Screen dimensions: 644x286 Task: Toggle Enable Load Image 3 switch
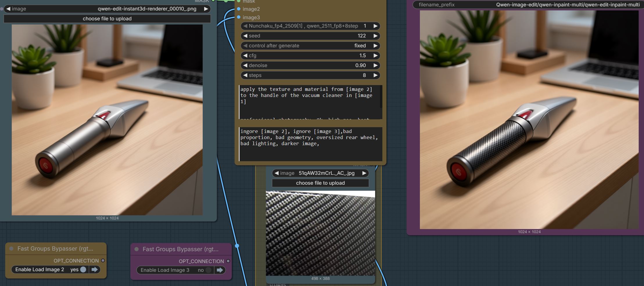click(208, 270)
